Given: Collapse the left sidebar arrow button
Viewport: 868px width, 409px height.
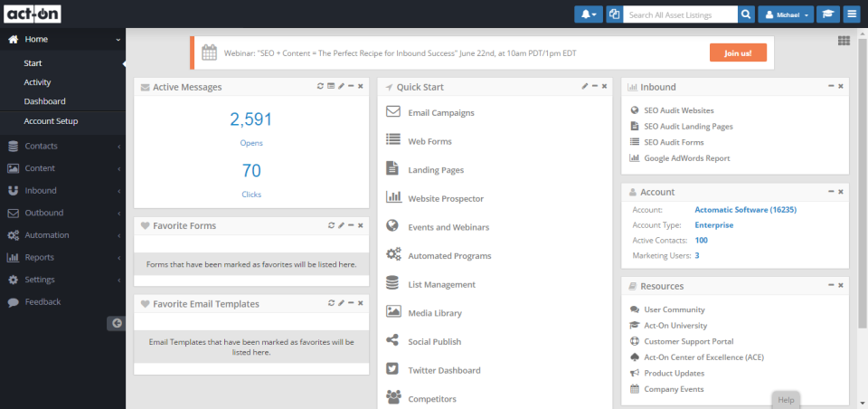Looking at the screenshot, I should (x=116, y=323).
